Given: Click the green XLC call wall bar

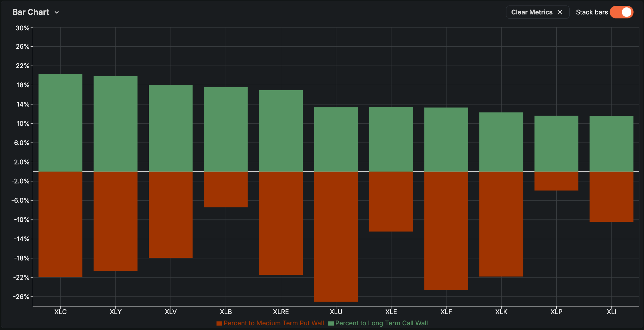Looking at the screenshot, I should (x=60, y=123).
